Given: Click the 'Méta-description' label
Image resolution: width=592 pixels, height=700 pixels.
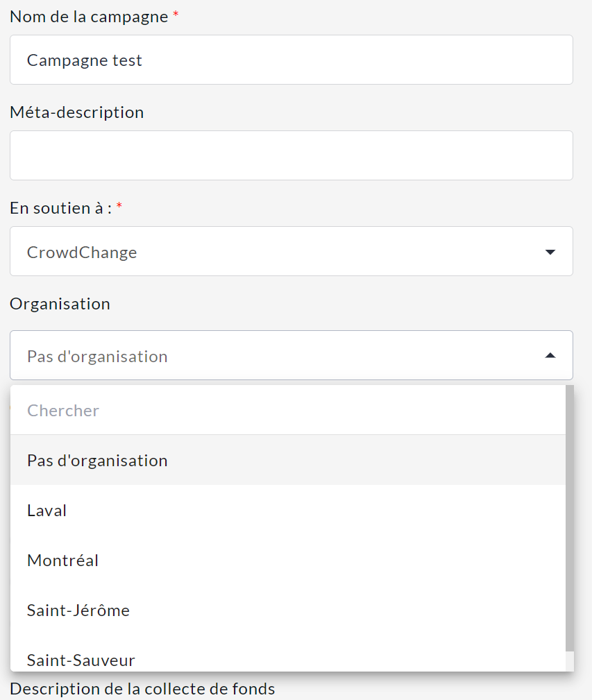Looking at the screenshot, I should 77,112.
